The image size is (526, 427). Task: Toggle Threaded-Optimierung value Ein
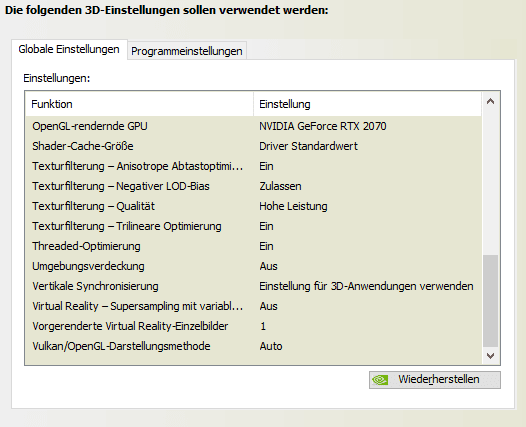[x=266, y=246]
